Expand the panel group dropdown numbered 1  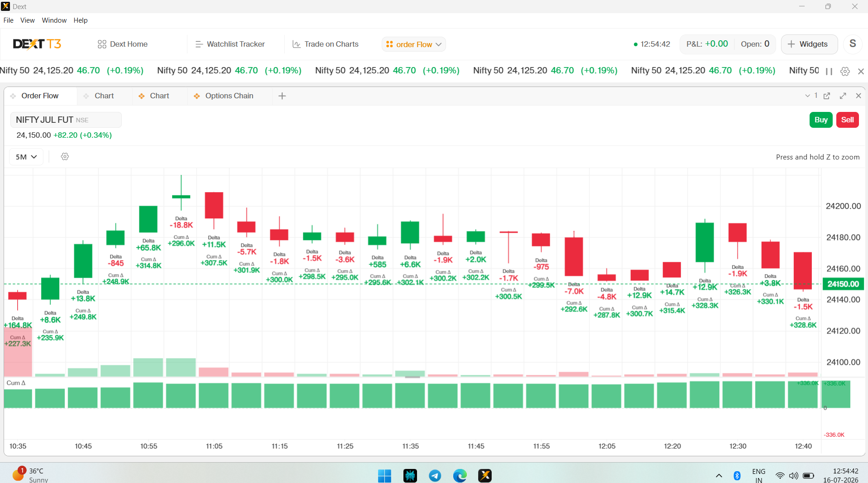tap(811, 96)
